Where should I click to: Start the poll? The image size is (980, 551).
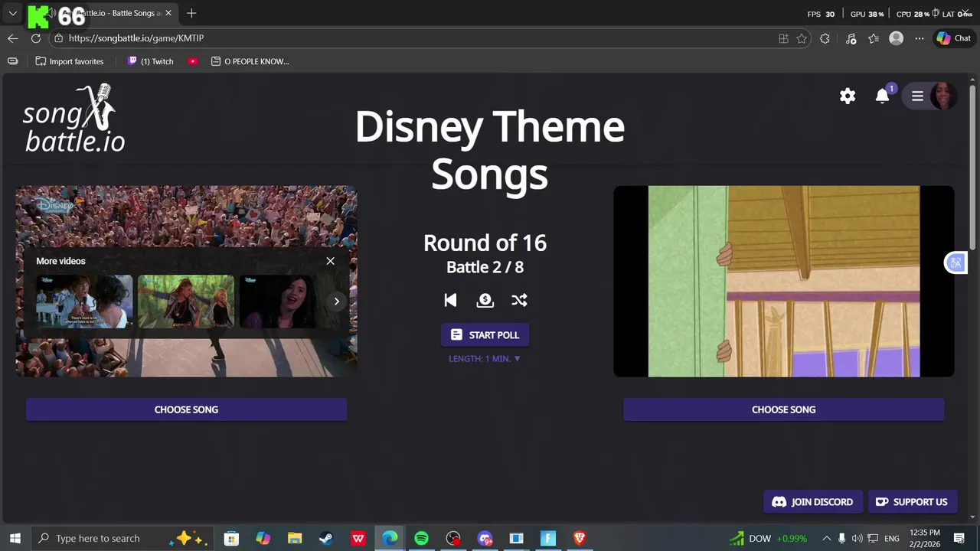(x=485, y=335)
